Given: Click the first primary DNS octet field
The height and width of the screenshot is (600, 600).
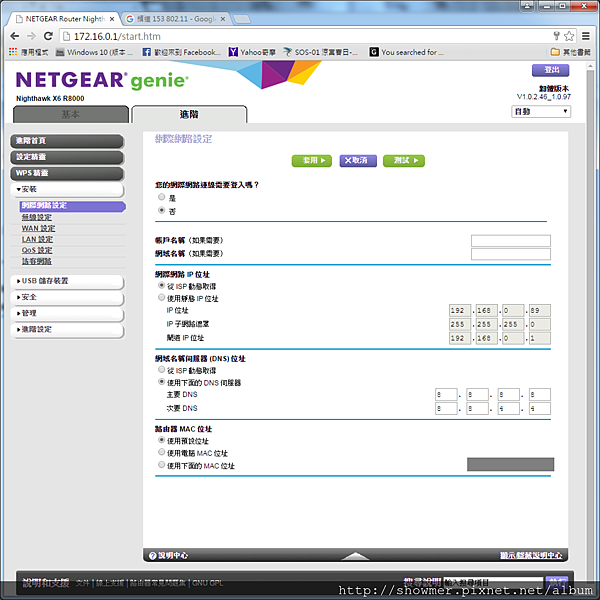Looking at the screenshot, I should [x=446, y=395].
